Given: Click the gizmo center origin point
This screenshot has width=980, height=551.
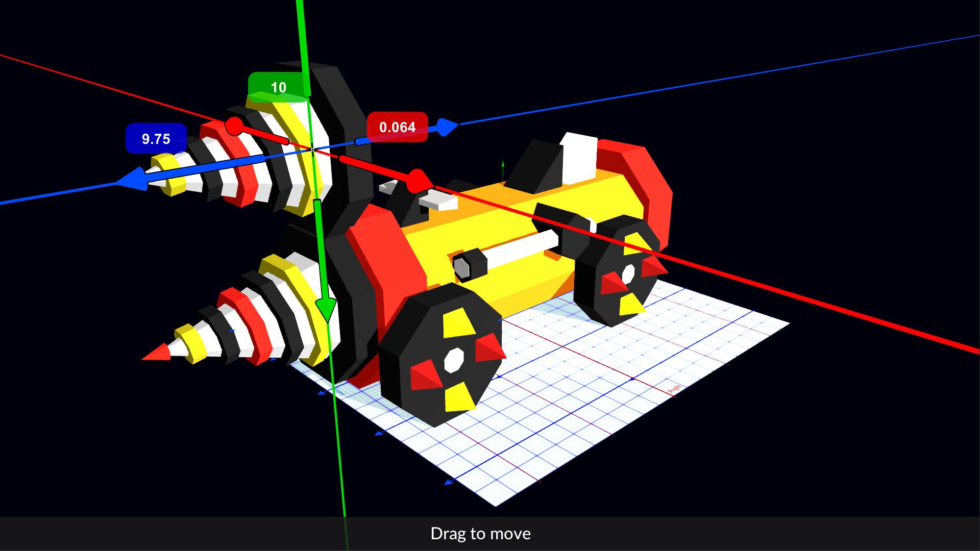Looking at the screenshot, I should [312, 149].
